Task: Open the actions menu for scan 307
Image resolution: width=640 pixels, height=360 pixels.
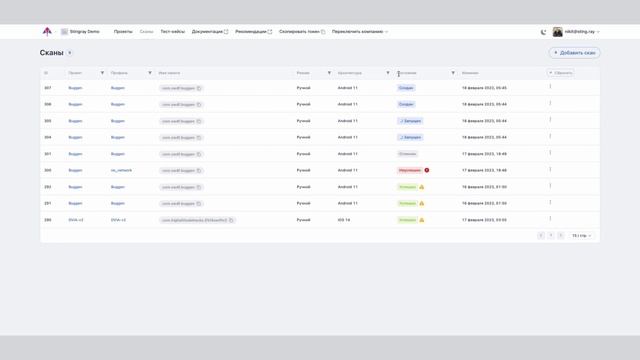Action: pos(550,87)
